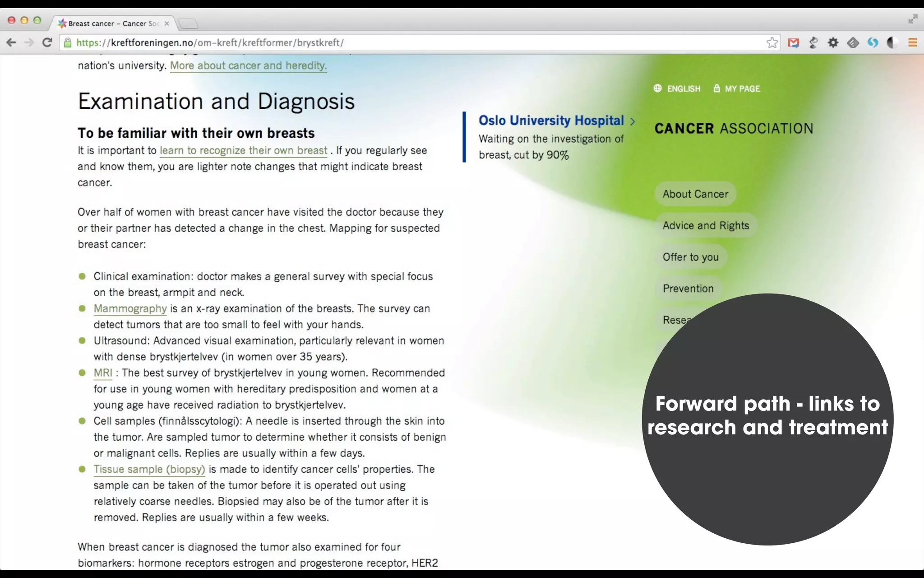Screen dimensions: 924x578
Task: Click the gear extension icon in toolbar
Action: 833,43
